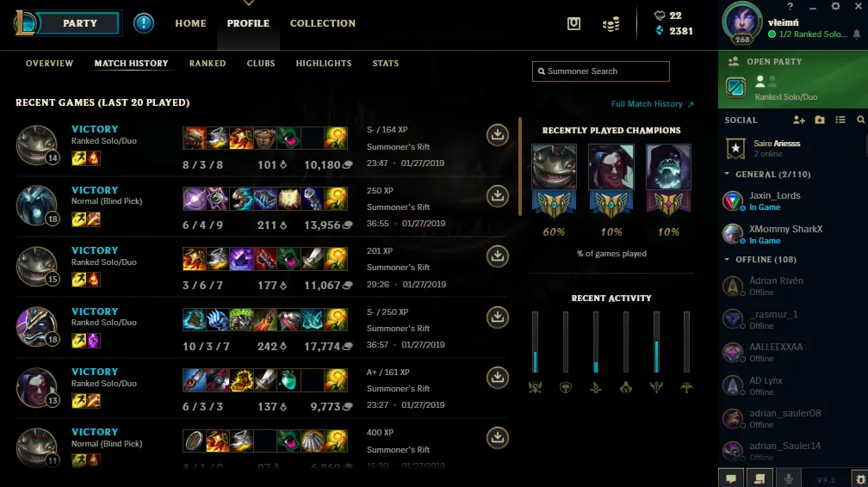This screenshot has height=487, width=868.
Task: Toggle the friends list view icon
Action: click(x=840, y=120)
